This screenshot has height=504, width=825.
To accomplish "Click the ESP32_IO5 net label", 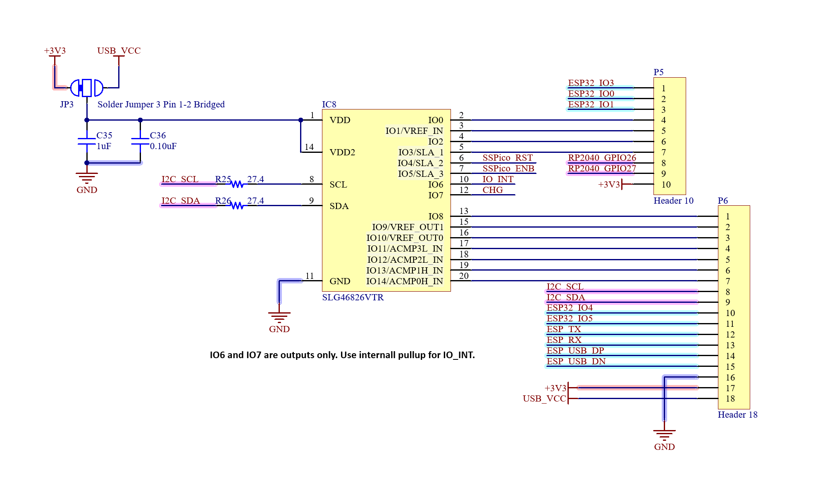I will tap(569, 319).
